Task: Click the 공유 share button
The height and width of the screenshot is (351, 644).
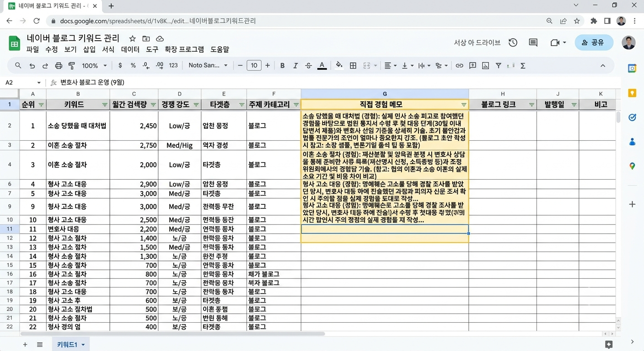Action: (594, 43)
